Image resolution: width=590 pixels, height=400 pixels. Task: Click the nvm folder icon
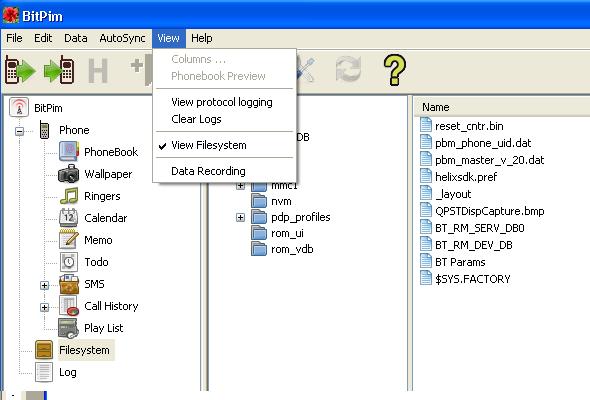pos(259,201)
